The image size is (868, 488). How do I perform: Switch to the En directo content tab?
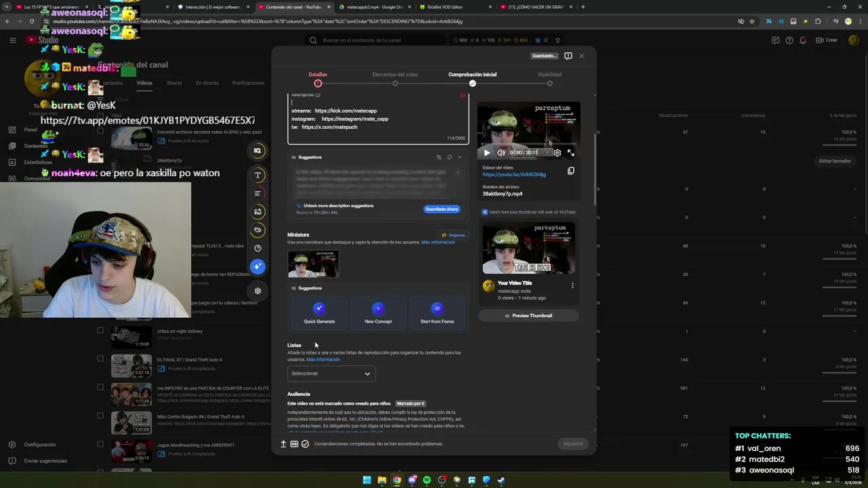pyautogui.click(x=208, y=83)
